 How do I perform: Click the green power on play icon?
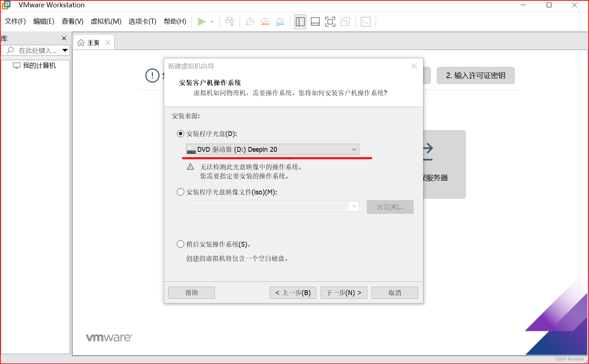[x=201, y=22]
